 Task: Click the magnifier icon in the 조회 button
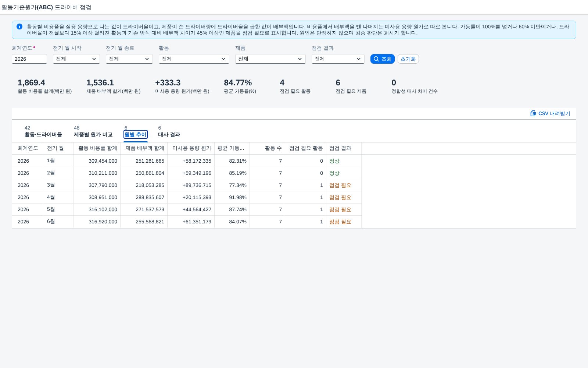(x=376, y=59)
